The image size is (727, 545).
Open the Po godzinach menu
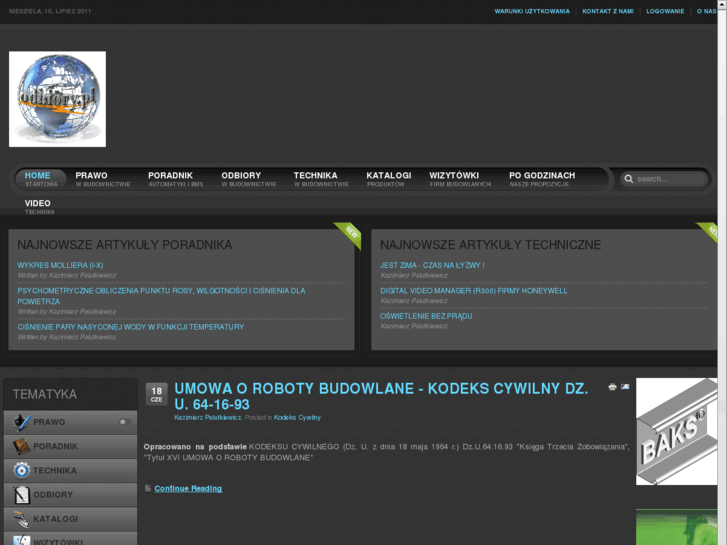pos(542,179)
